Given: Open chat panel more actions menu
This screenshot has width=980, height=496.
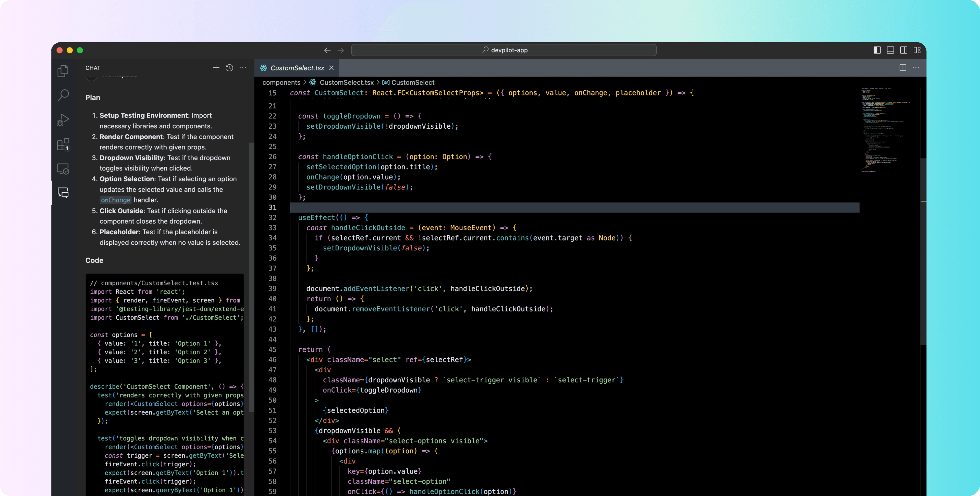Looking at the screenshot, I should click(x=243, y=68).
